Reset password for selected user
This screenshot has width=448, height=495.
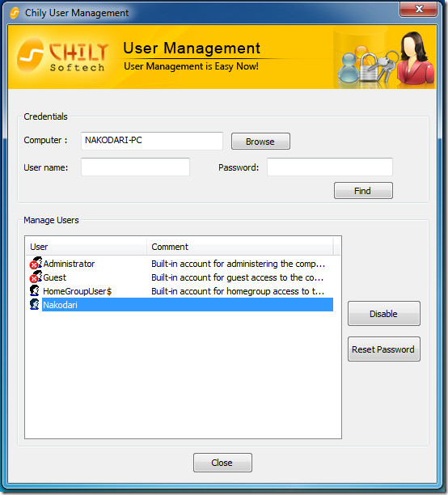click(383, 349)
